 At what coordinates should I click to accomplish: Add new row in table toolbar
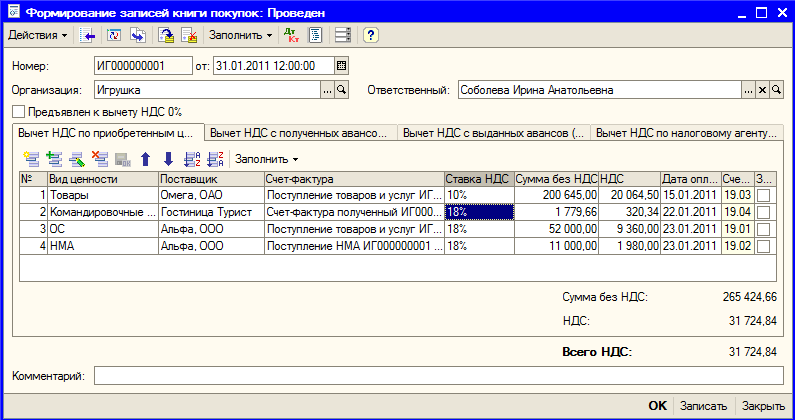point(31,159)
